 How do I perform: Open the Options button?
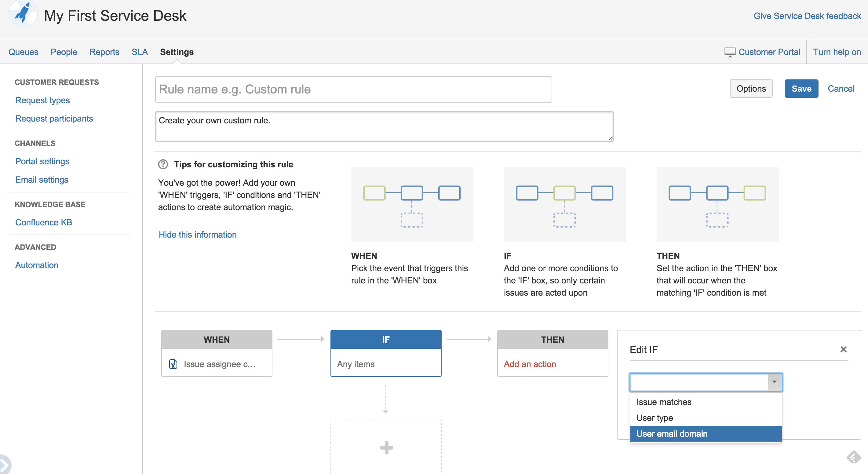click(751, 89)
